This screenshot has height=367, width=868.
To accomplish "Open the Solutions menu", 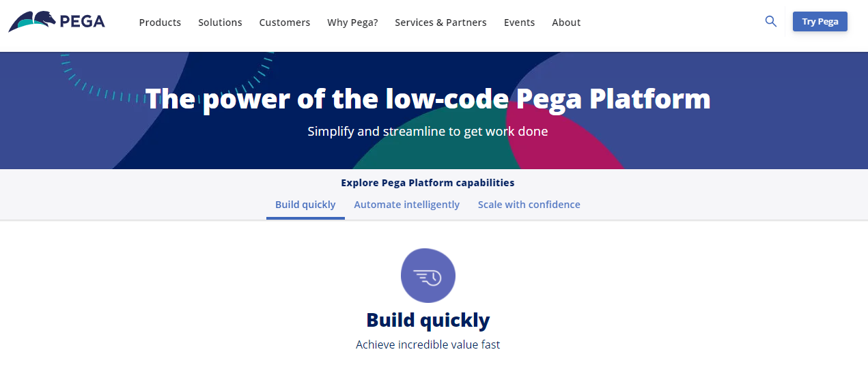I will click(x=220, y=23).
